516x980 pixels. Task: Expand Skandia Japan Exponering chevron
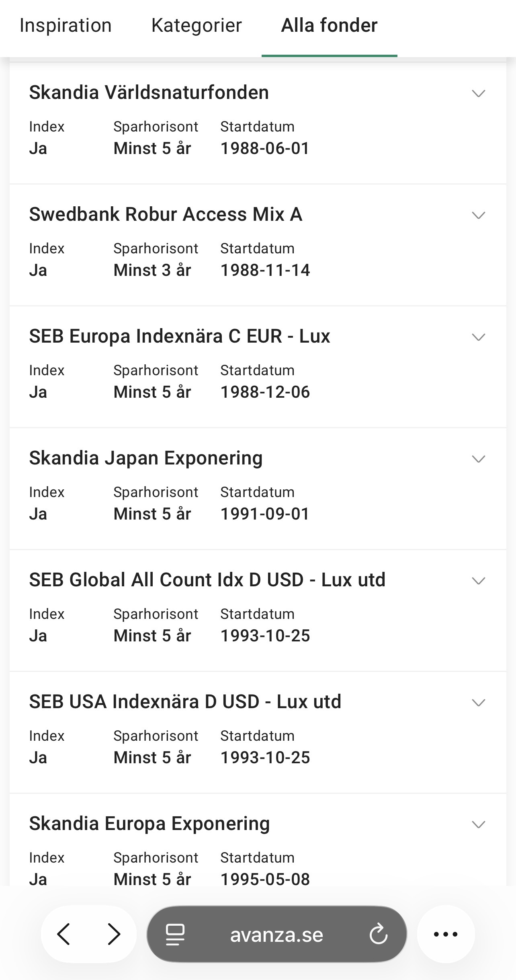point(478,459)
